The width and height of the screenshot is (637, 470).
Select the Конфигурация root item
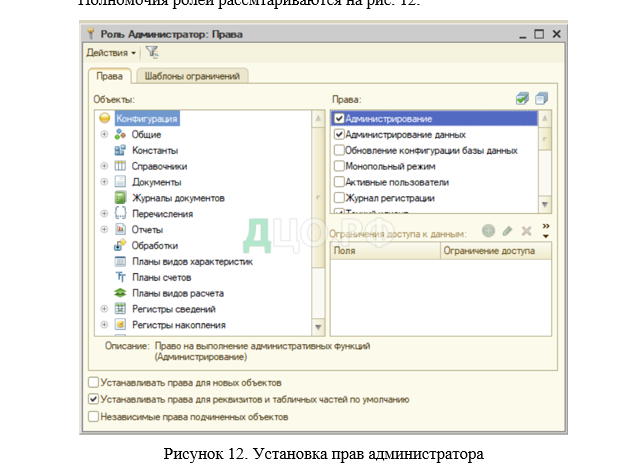[x=147, y=118]
